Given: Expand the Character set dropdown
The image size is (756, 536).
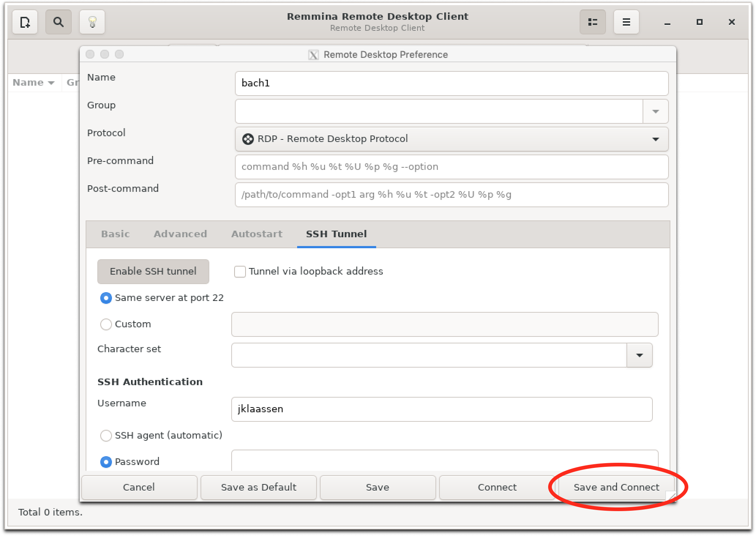Looking at the screenshot, I should (x=639, y=355).
